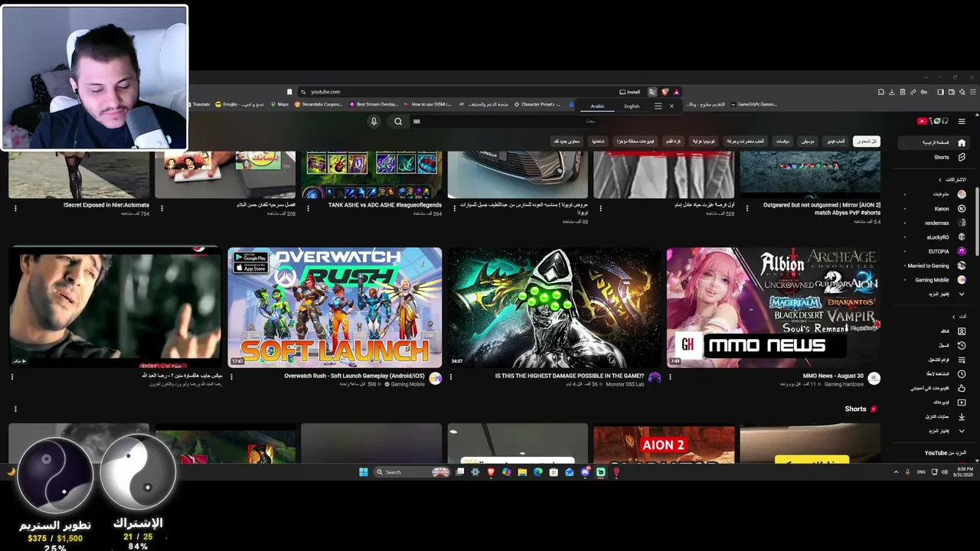Open the sidebar Your channel icon
The image size is (980, 551).
(x=962, y=331)
